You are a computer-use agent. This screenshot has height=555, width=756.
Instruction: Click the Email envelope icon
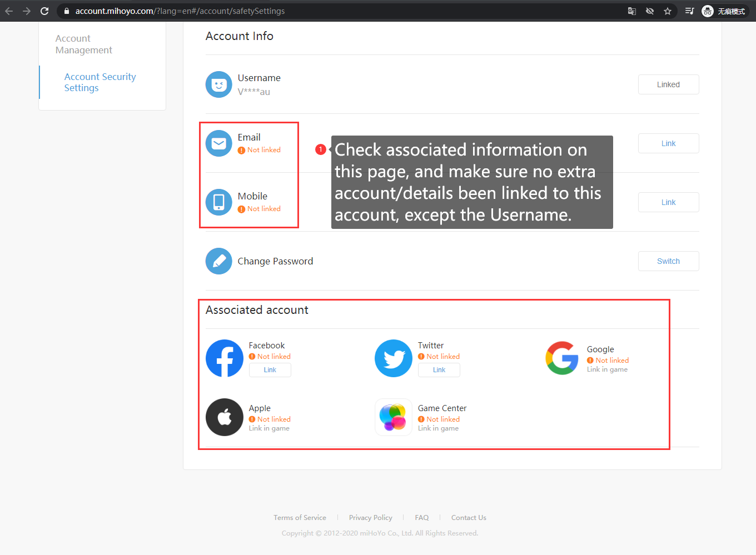(x=219, y=143)
